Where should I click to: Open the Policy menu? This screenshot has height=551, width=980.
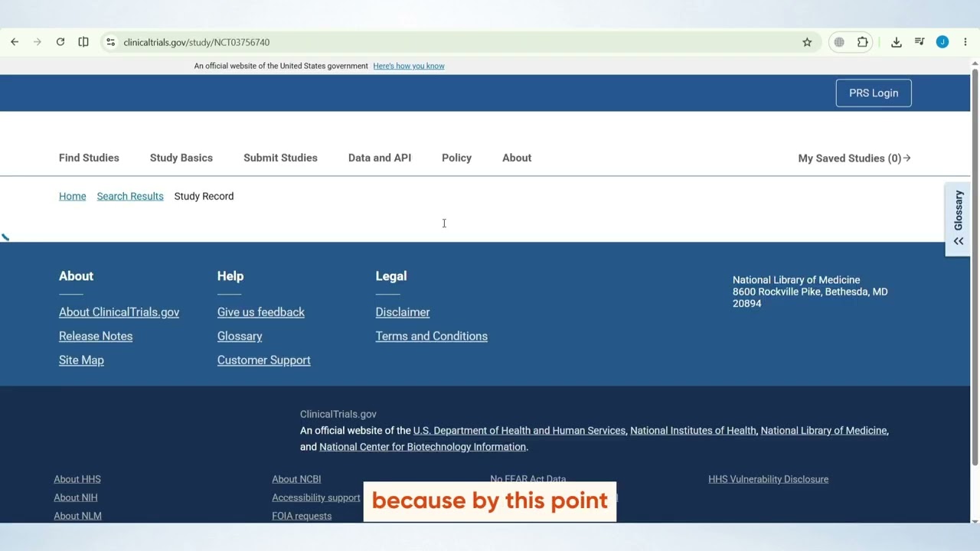click(456, 158)
